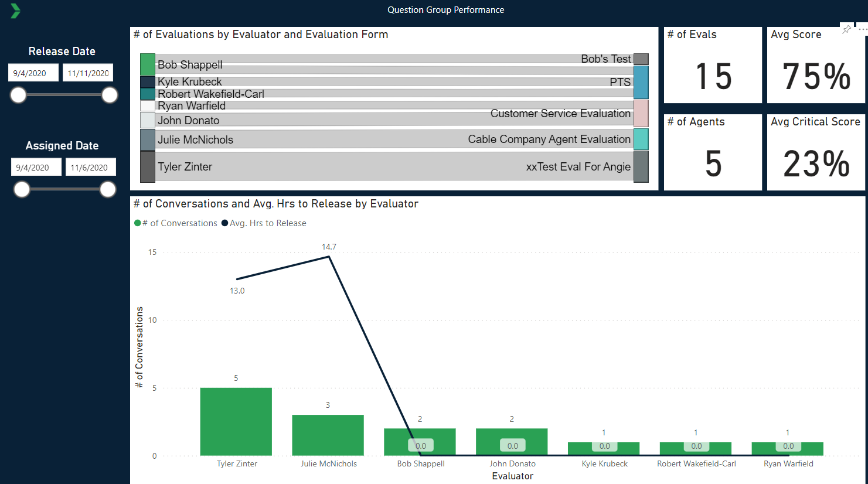
Task: Click John Donato's conversations bar
Action: [512, 442]
